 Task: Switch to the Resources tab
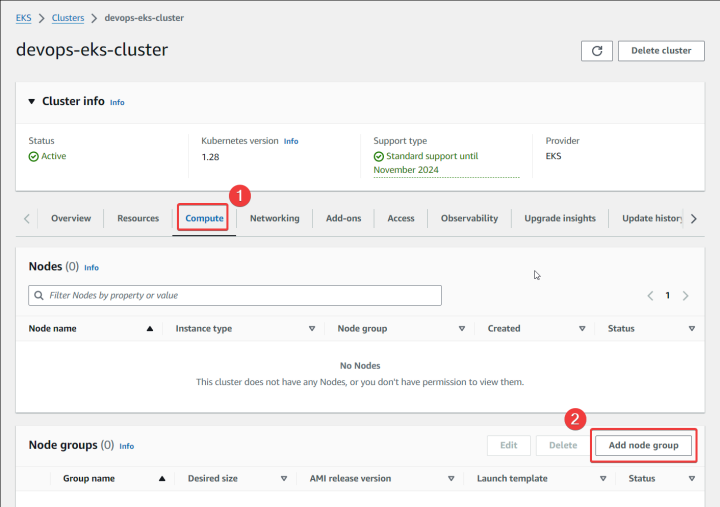click(138, 218)
